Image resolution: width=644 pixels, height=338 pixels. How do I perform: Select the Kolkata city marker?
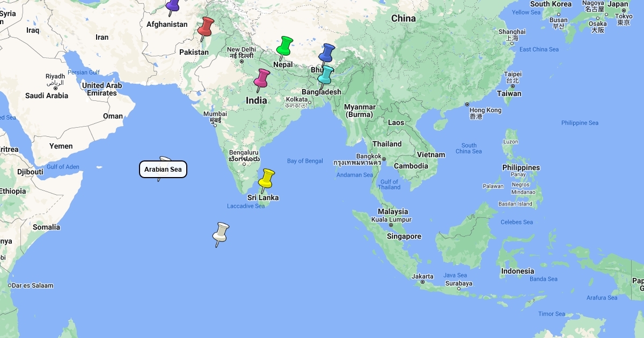[310, 102]
